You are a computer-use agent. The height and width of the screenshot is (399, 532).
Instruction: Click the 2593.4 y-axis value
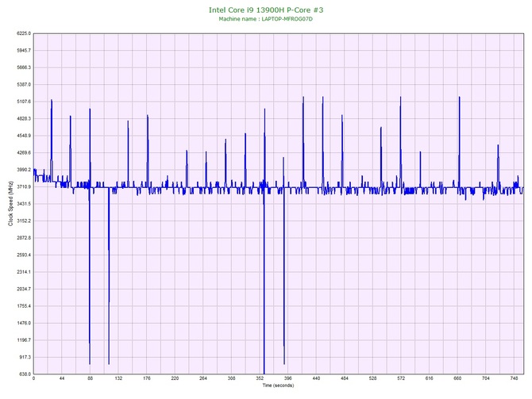tap(24, 255)
